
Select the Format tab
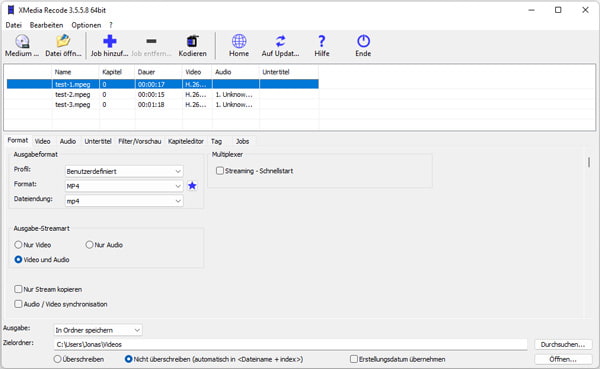(18, 140)
